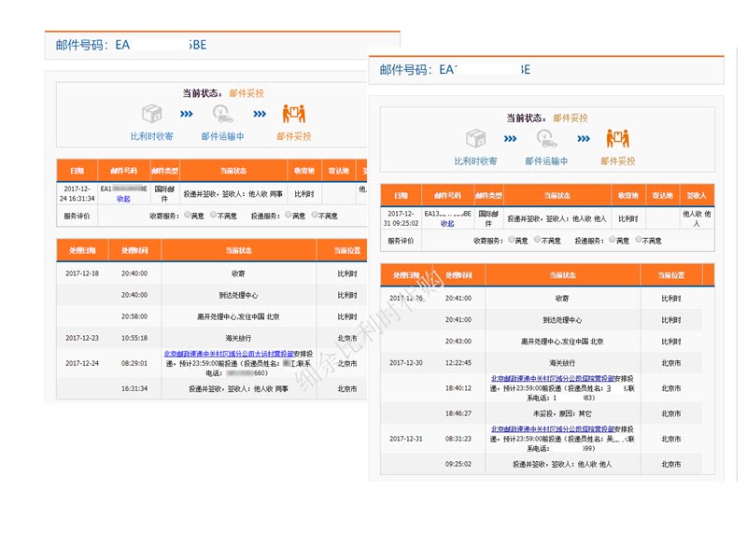The height and width of the screenshot is (560, 747).
Task: Select 收寄服务 满意 radio in left panel
Action: click(188, 215)
